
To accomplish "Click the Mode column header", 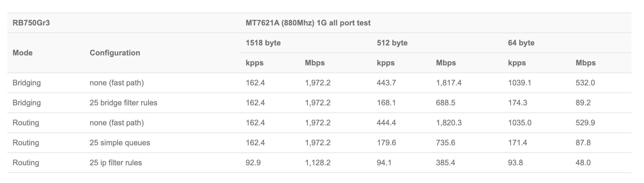I will tap(23, 53).
